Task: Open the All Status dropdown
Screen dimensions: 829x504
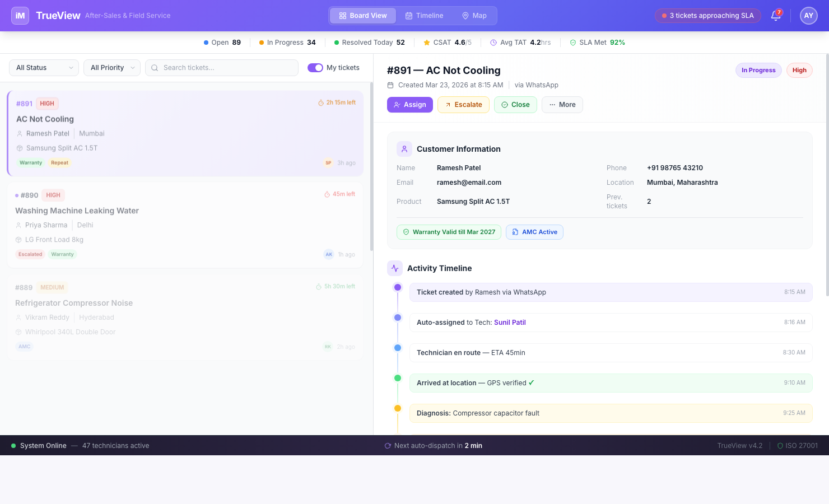Action: 43,67
